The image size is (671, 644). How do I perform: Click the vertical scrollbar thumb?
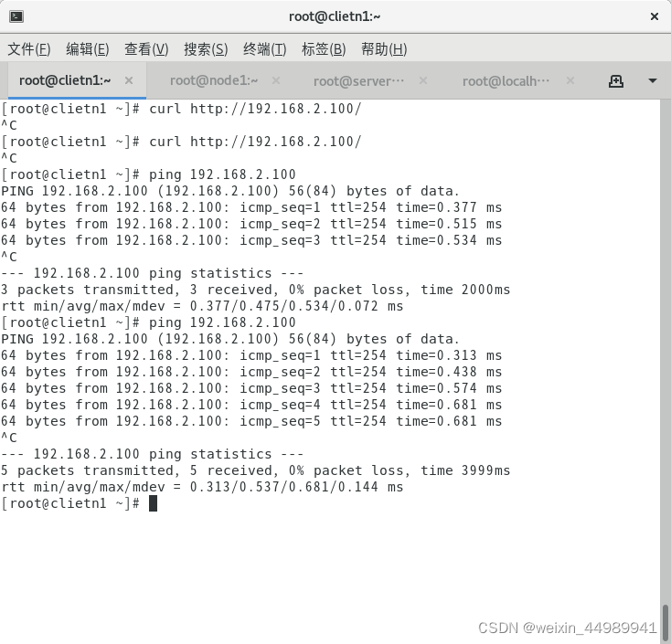coord(666,622)
